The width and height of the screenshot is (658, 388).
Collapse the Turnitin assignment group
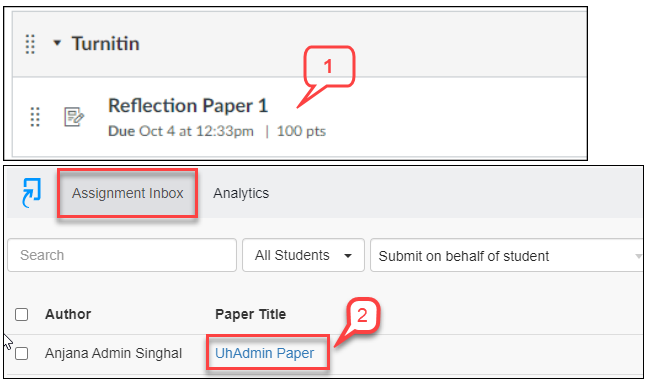(x=57, y=43)
